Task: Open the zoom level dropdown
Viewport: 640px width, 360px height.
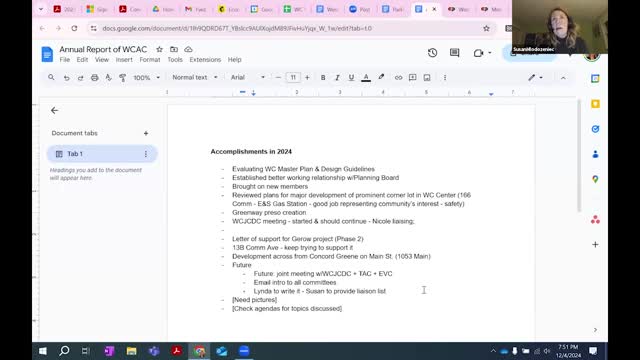Action: (x=146, y=78)
